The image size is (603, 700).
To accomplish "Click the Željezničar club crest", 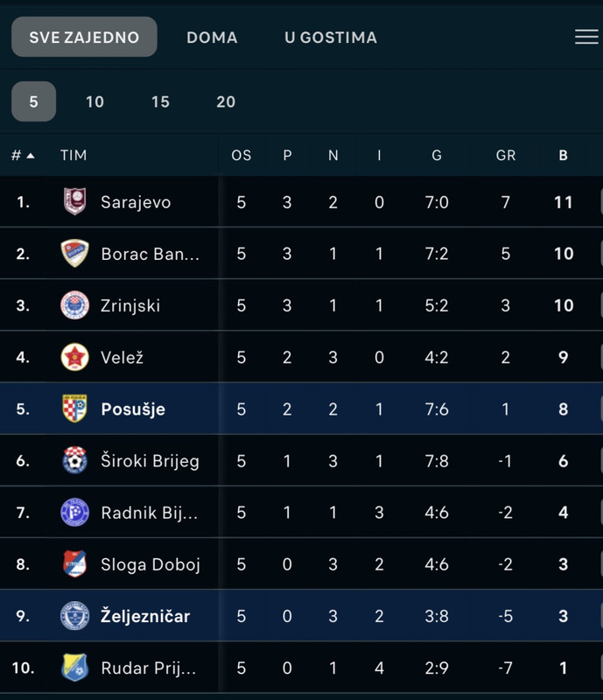I will pos(74,616).
